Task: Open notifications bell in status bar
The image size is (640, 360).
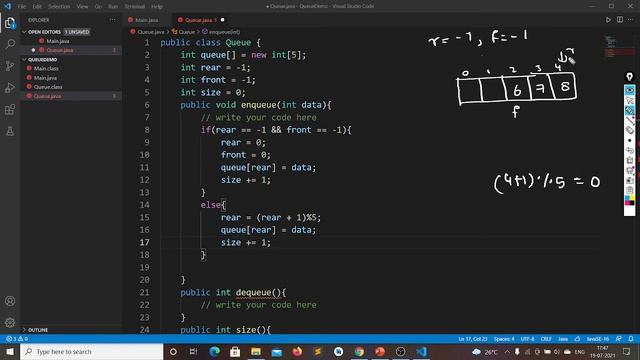Action: 631,339
